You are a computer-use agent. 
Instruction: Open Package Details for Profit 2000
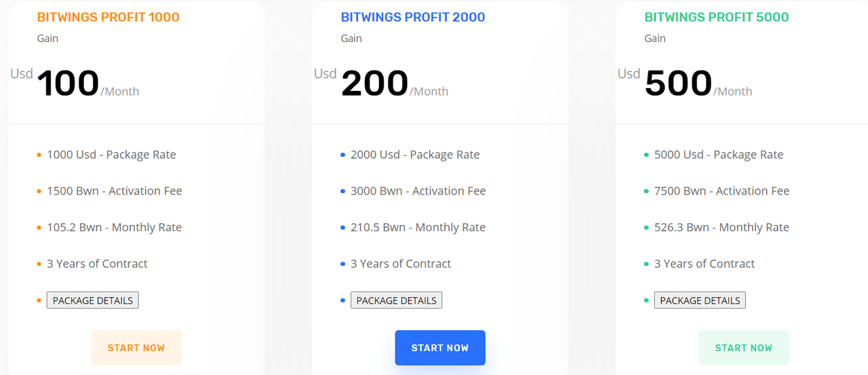coord(397,300)
